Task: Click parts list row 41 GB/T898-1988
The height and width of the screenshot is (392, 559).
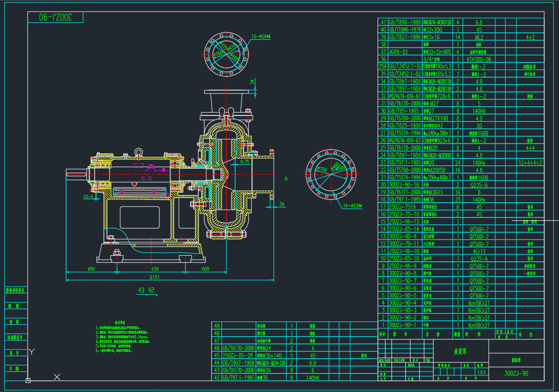Action: pos(405,22)
